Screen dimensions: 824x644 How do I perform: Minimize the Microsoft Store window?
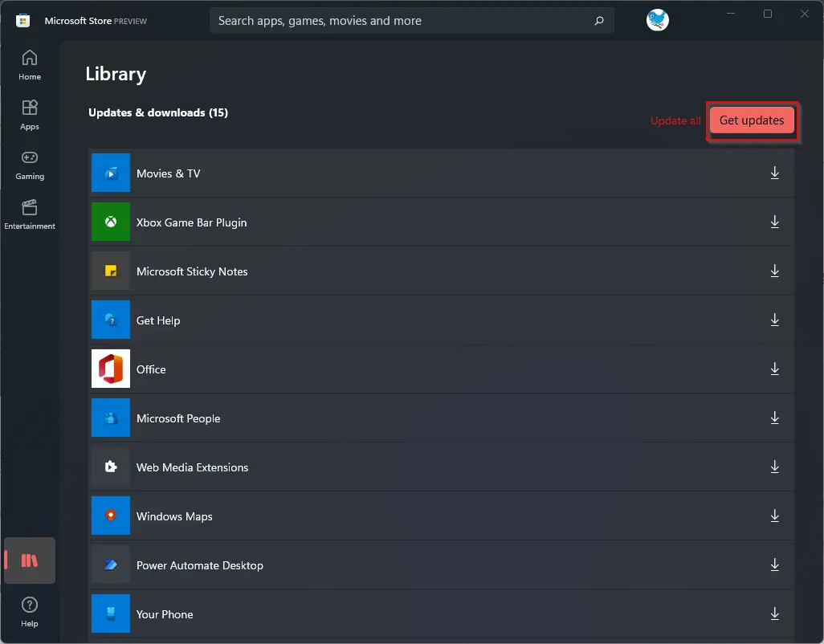(x=731, y=14)
